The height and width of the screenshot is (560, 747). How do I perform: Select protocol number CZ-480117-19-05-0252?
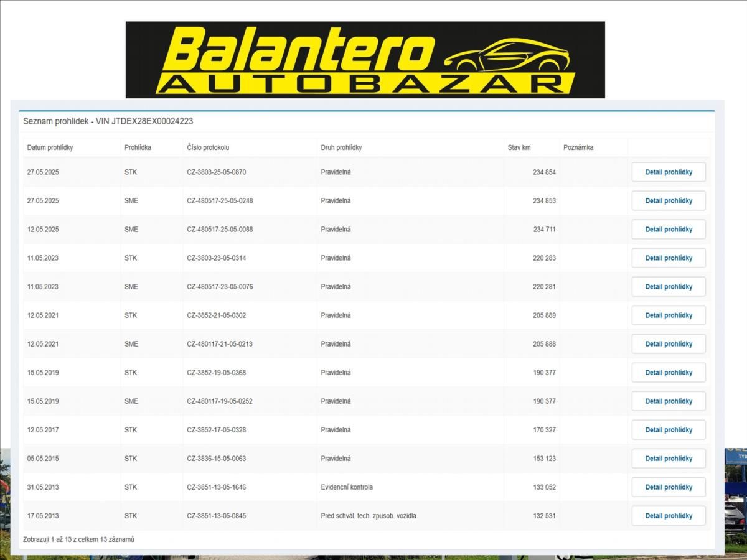(x=220, y=401)
